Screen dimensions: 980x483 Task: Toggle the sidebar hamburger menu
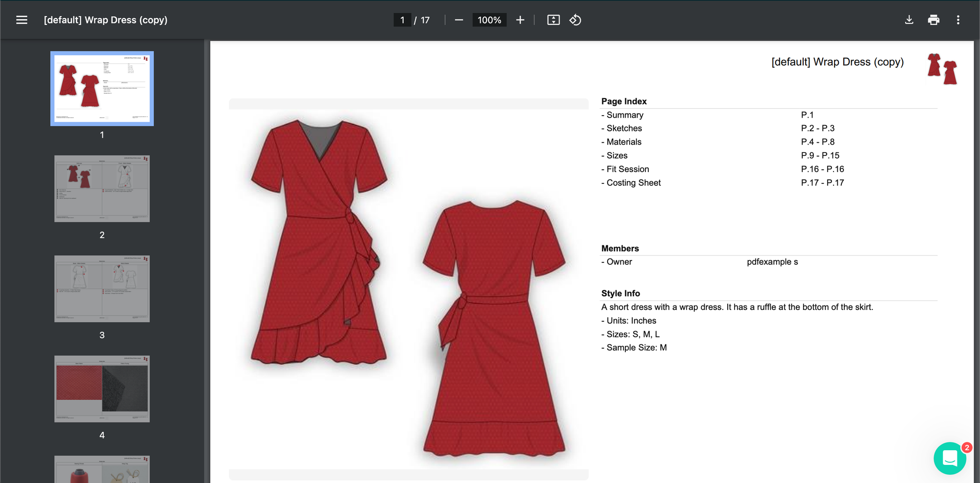tap(22, 20)
